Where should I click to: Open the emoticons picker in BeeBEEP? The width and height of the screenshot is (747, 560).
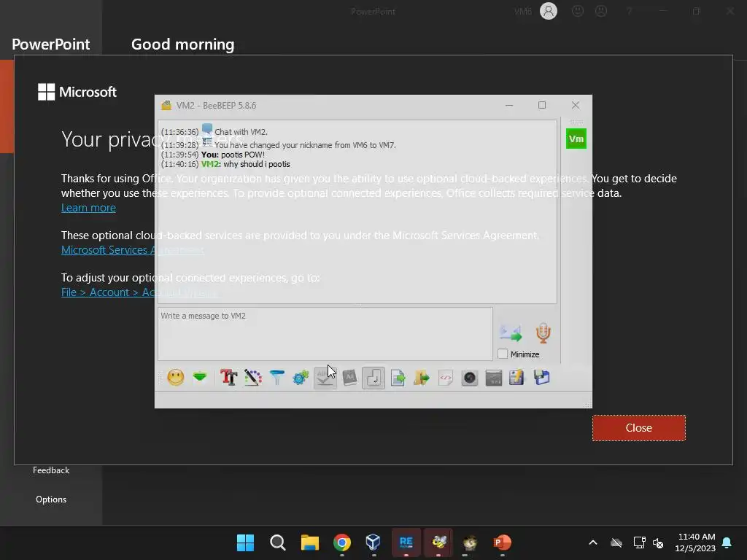pyautogui.click(x=176, y=378)
